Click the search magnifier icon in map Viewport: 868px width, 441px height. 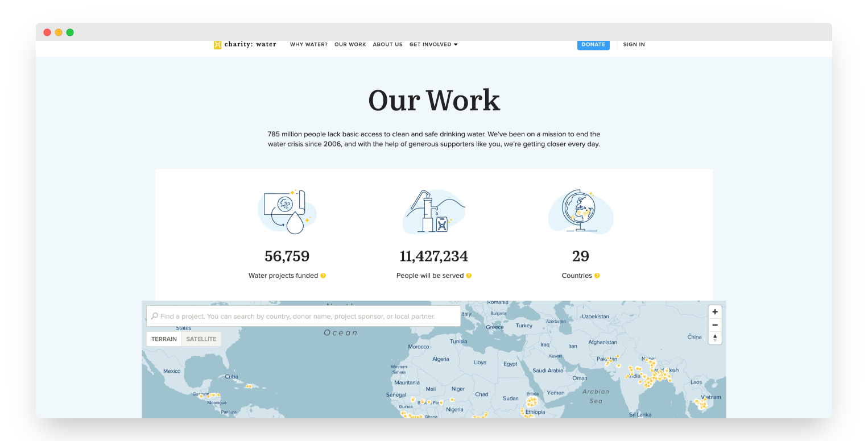coord(154,316)
